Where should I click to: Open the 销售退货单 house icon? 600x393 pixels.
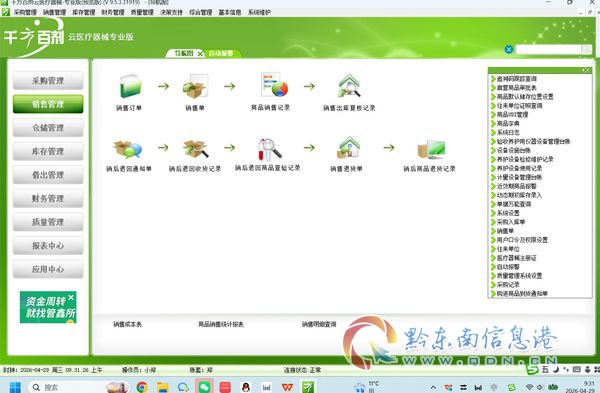pyautogui.click(x=348, y=148)
